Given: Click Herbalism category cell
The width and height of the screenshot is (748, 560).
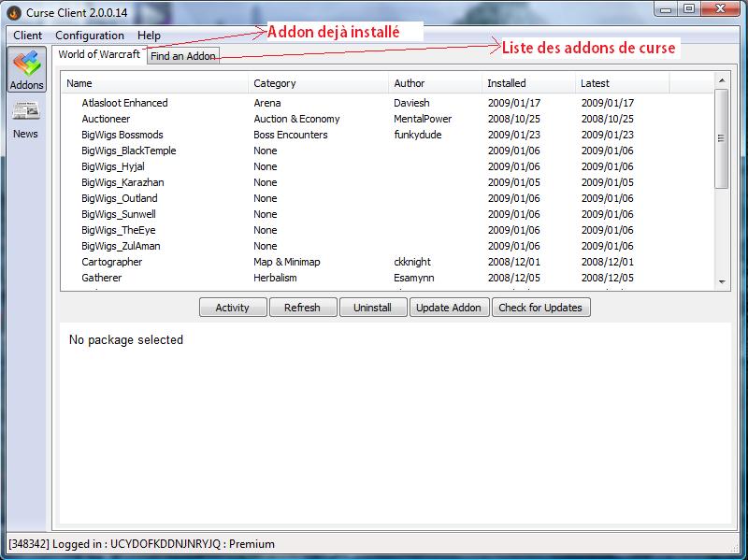Looking at the screenshot, I should 275,278.
